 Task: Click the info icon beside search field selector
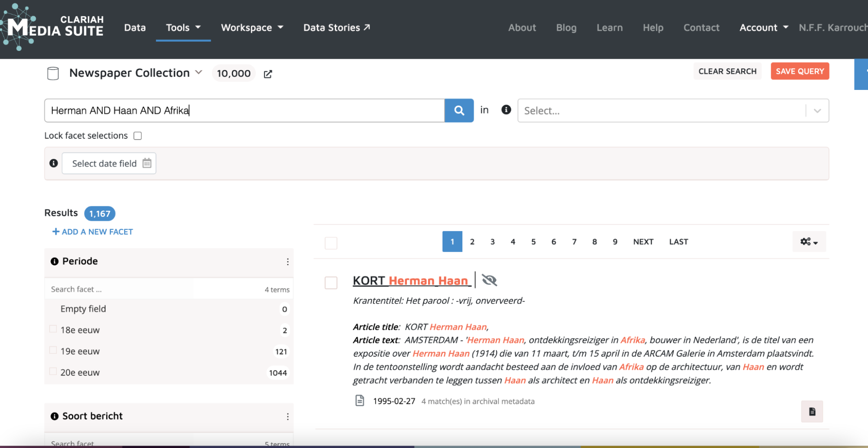(506, 110)
